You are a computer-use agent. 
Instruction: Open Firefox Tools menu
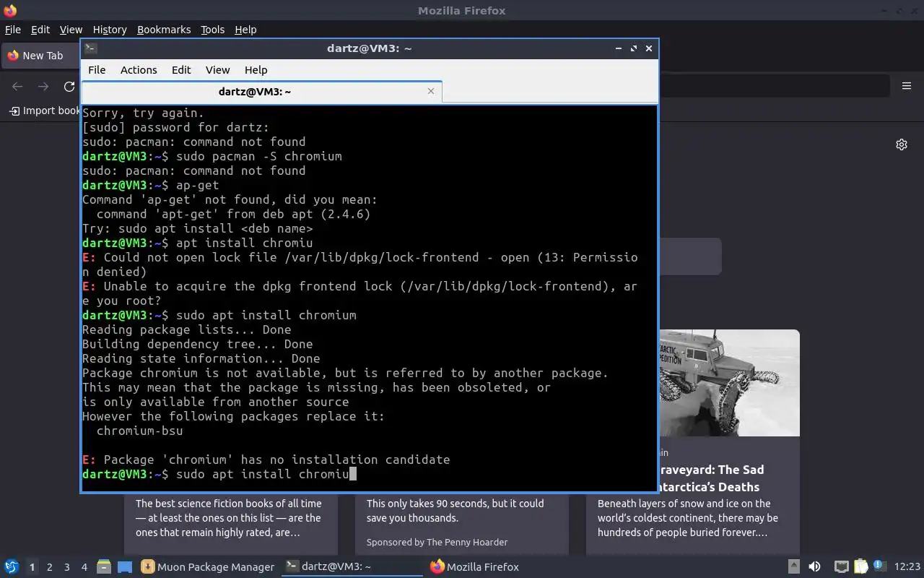pyautogui.click(x=213, y=30)
